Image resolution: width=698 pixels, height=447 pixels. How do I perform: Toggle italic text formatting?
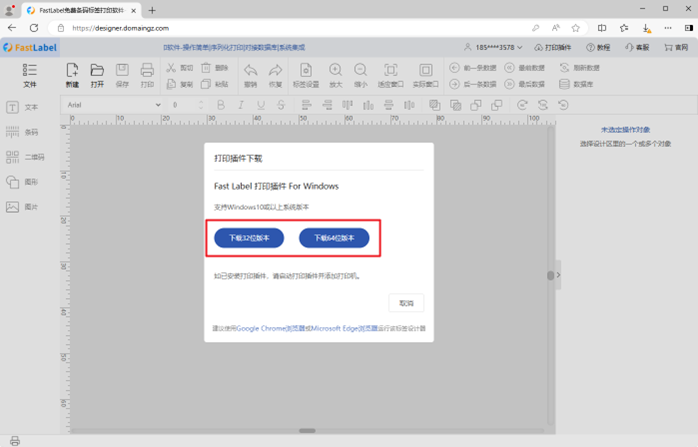click(241, 105)
